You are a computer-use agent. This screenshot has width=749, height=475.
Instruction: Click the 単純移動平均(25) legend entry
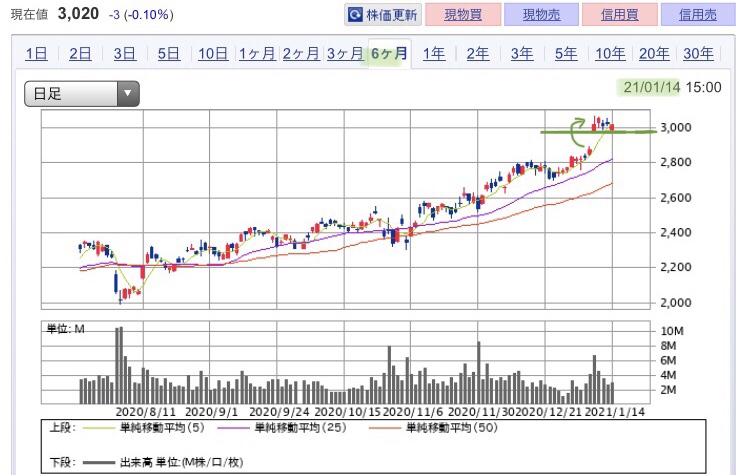point(282,427)
